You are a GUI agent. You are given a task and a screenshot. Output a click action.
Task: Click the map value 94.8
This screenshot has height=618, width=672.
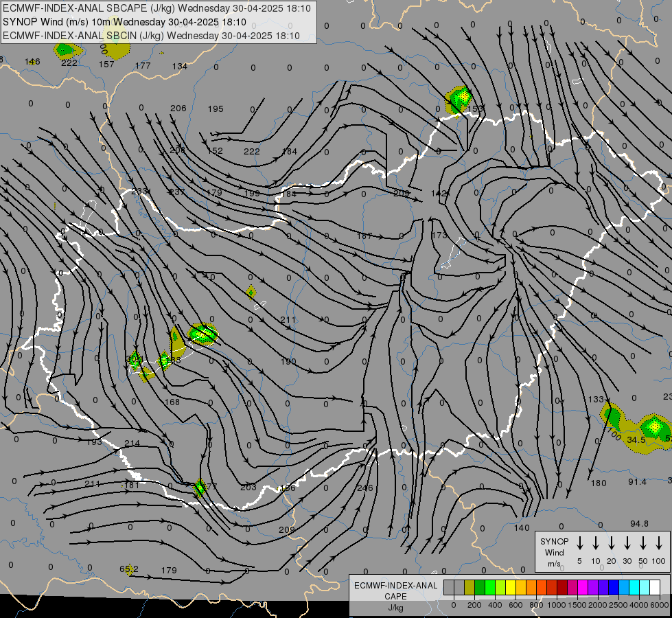639,524
